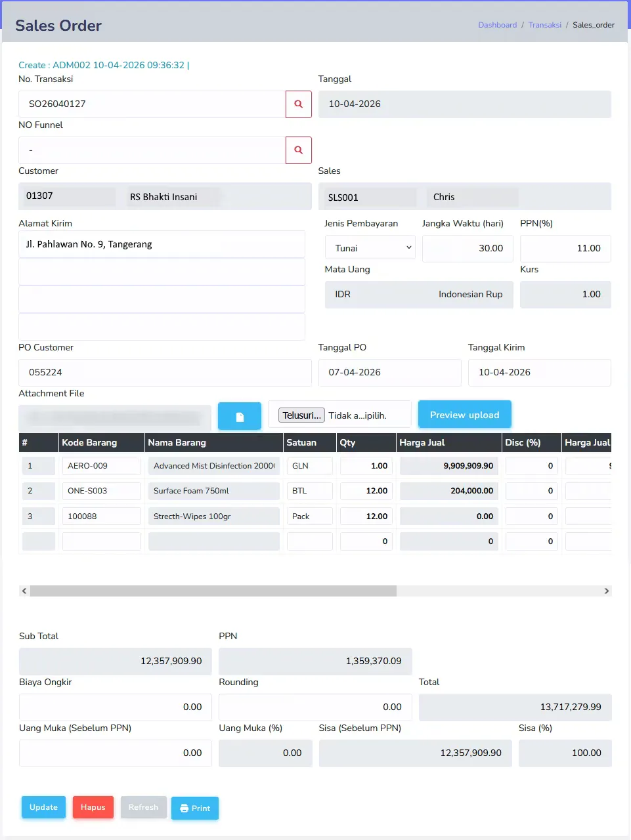Focus the PPN(%) field 11.00
The width and height of the screenshot is (631, 840).
point(565,248)
